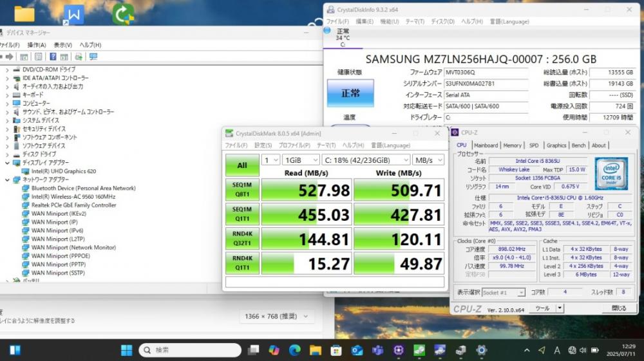Open the 表示(V) menu in Device Manager

63,44
